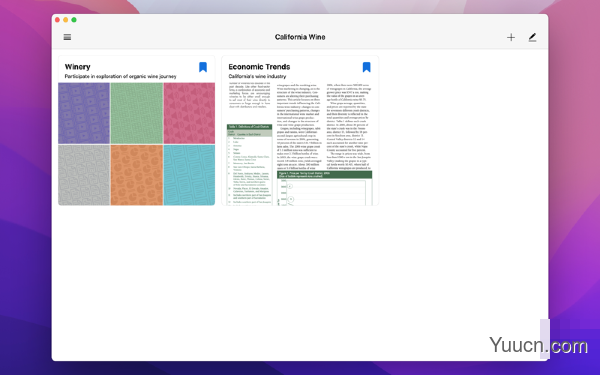Image resolution: width=600 pixels, height=375 pixels.
Task: Click the plus icon to add item
Action: click(x=511, y=37)
